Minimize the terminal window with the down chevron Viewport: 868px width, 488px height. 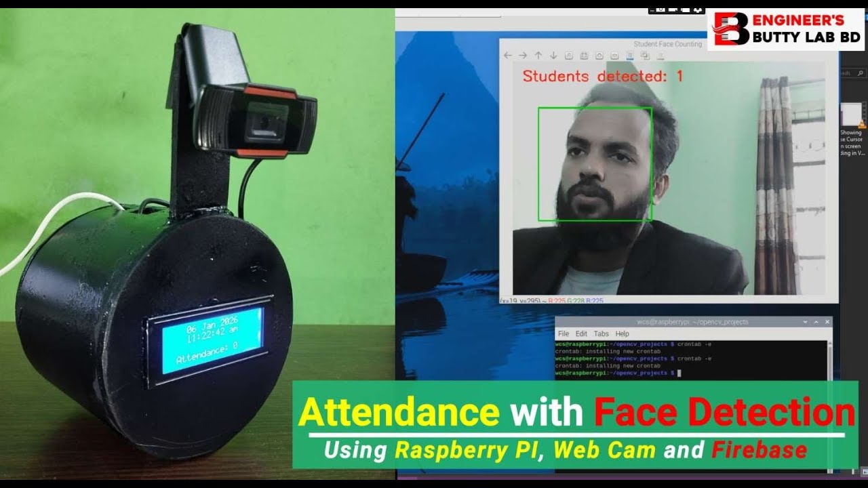click(804, 321)
